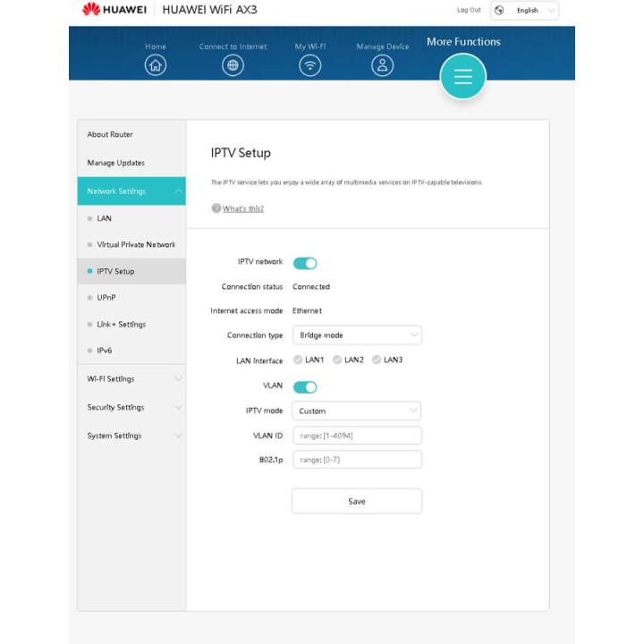Click the More Functions menu circle icon
The height and width of the screenshot is (644, 644).
point(463,76)
